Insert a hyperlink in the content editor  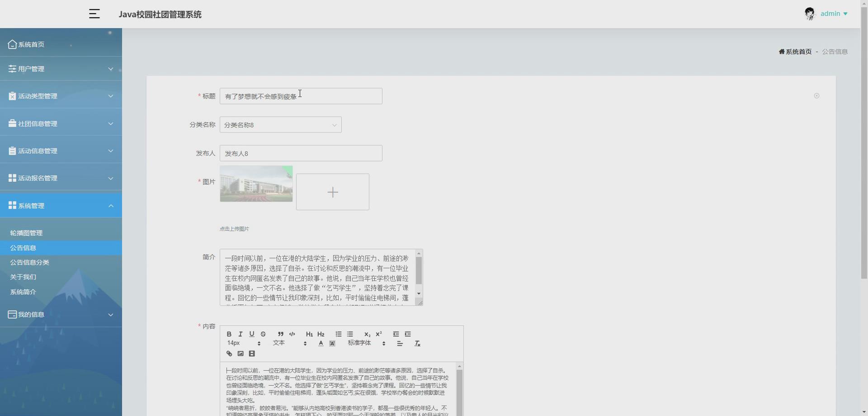[229, 354]
